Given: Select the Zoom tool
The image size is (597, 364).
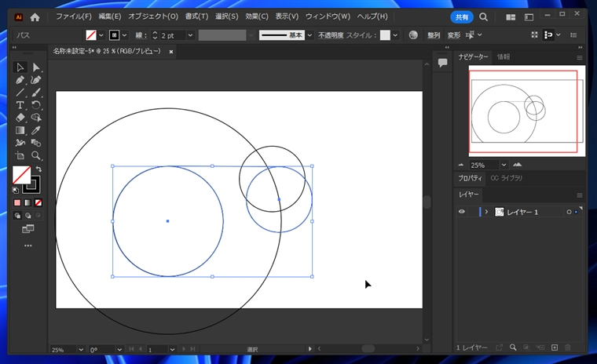Looking at the screenshot, I should [x=36, y=155].
